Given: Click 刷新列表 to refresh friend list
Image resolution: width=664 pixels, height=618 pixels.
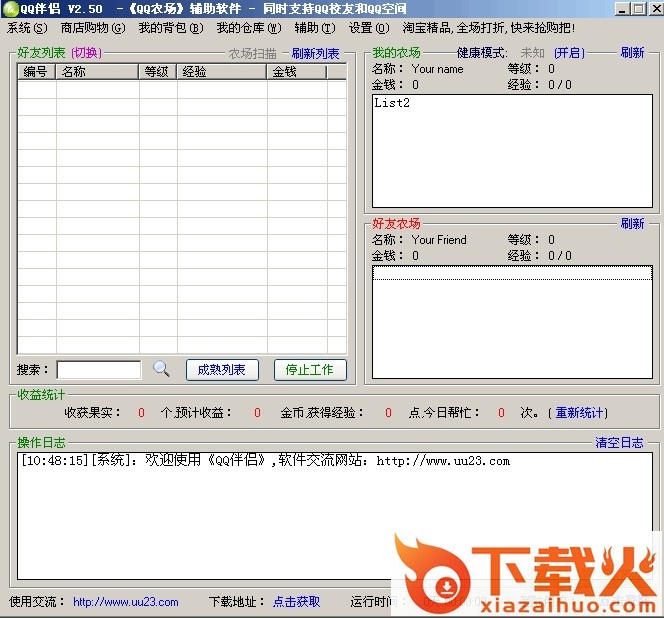Looking at the screenshot, I should coord(315,54).
